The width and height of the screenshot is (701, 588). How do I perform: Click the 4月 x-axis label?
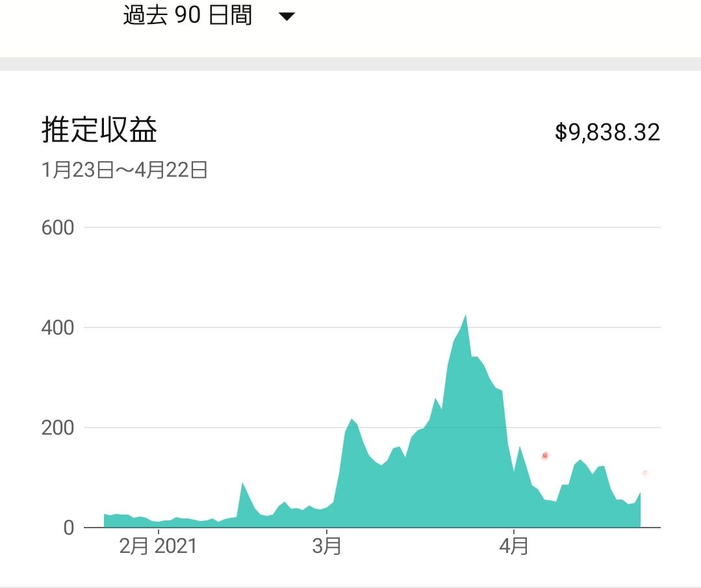pos(514,546)
